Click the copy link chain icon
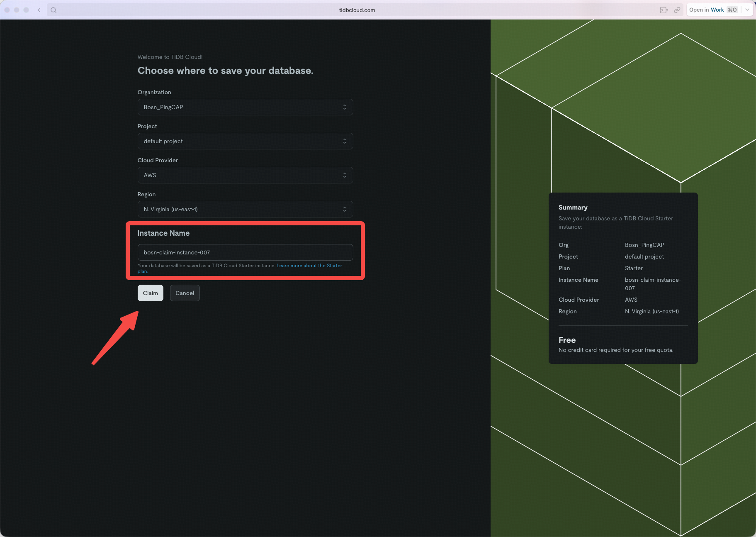Viewport: 756px width, 537px height. pyautogui.click(x=677, y=10)
